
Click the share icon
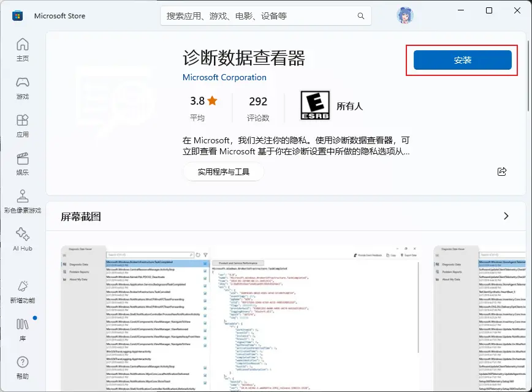point(502,171)
